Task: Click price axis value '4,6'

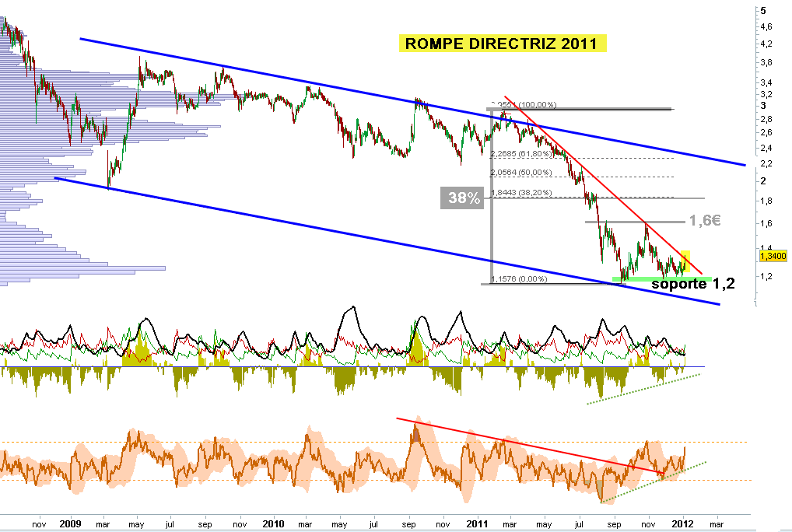Action: coord(766,26)
